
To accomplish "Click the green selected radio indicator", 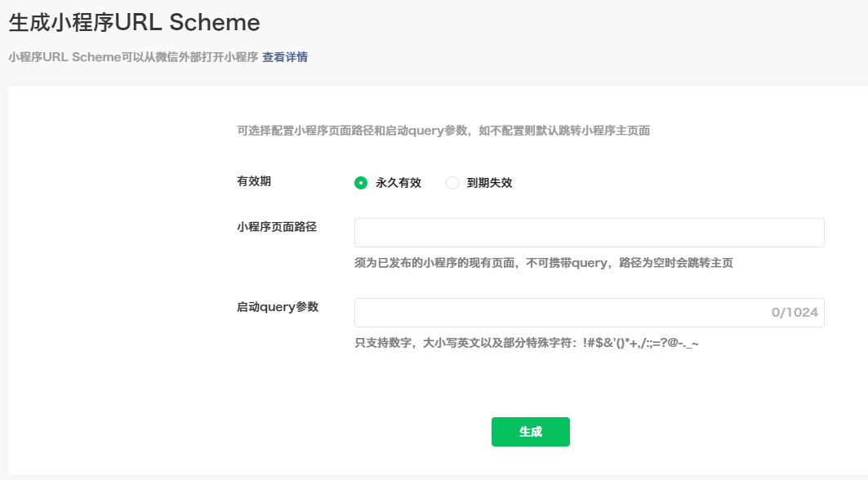I will pyautogui.click(x=360, y=183).
